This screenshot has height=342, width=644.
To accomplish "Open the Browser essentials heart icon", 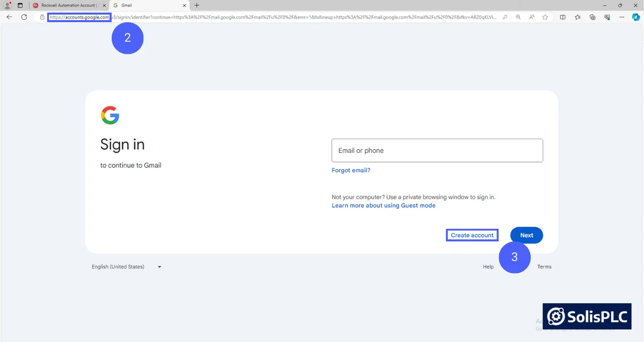I will (x=607, y=17).
